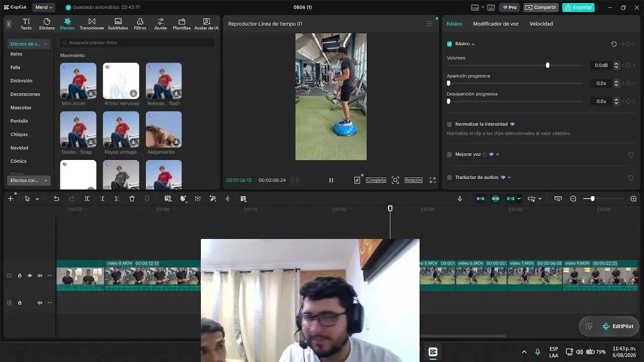Open the Subtítulos panel
This screenshot has height=362, width=644.
(118, 24)
